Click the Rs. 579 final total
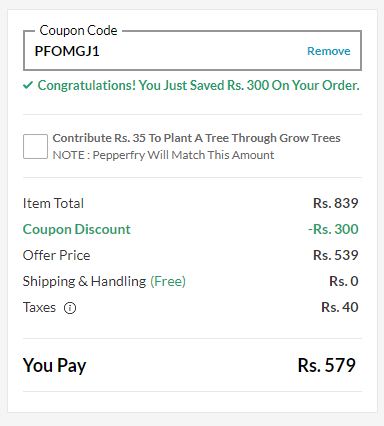 pos(327,365)
